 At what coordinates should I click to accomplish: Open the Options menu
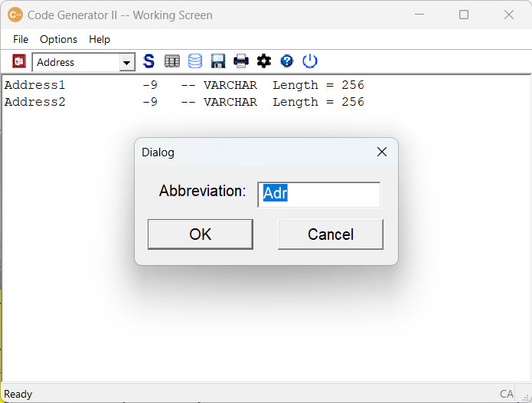point(58,39)
